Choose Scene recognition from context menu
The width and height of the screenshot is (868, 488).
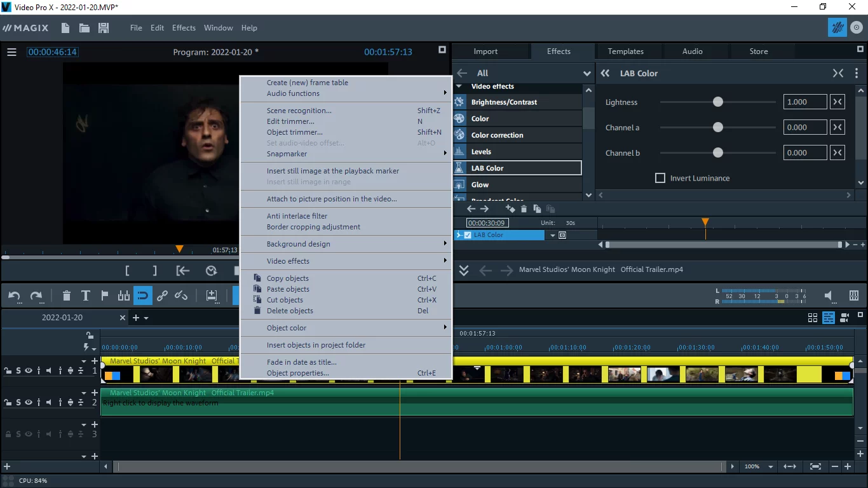[x=346, y=111]
